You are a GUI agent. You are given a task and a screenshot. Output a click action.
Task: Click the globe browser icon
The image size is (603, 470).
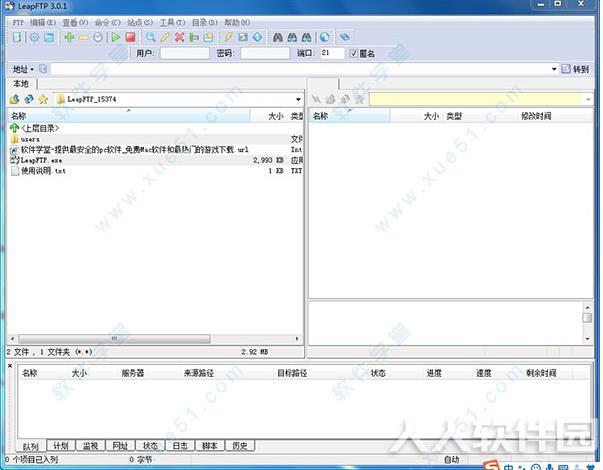(x=325, y=37)
